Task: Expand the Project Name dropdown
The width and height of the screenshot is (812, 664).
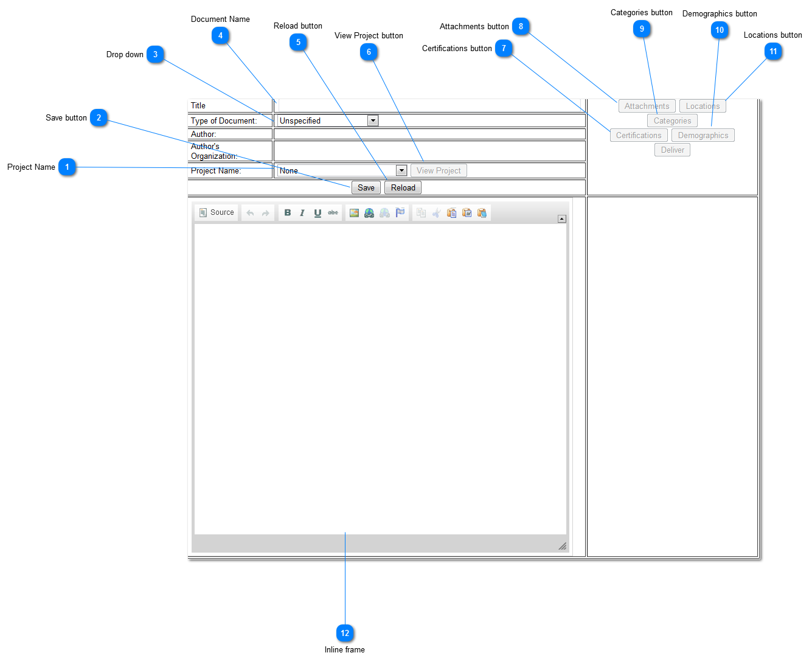Action: (x=401, y=170)
